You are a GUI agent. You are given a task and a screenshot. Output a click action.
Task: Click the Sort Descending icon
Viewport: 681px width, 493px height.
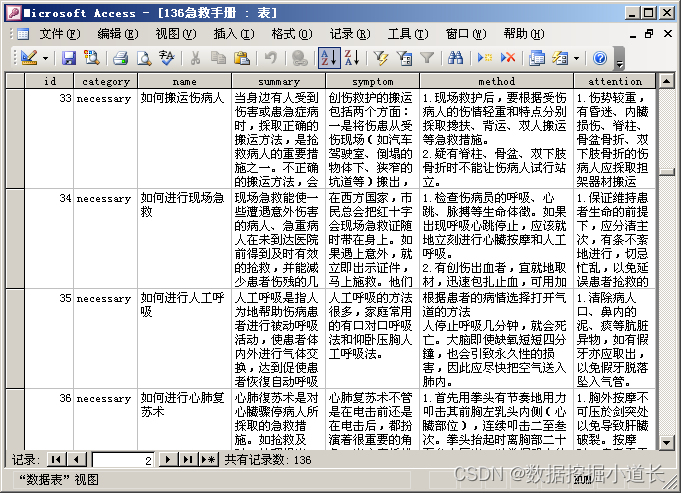[352, 58]
